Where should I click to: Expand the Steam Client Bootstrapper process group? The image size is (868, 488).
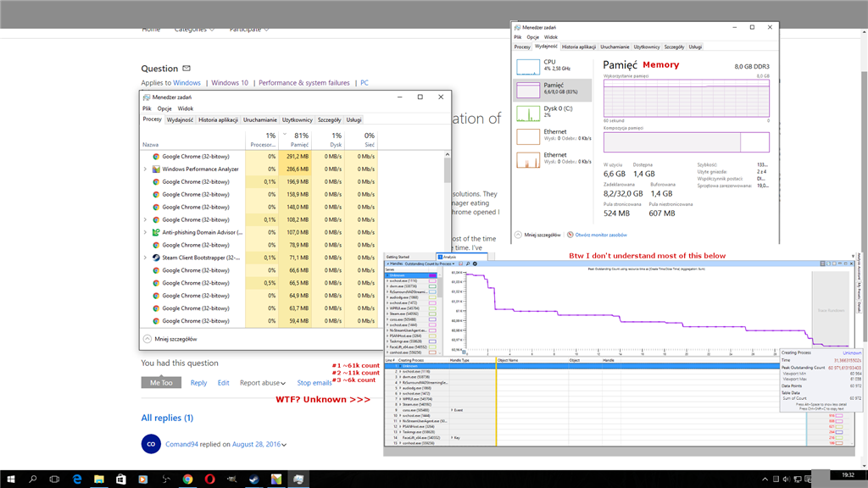[146, 258]
